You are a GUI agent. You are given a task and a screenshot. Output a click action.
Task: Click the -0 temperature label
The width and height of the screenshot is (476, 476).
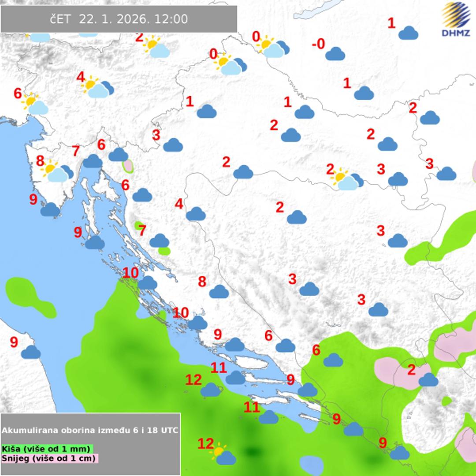pos(318,44)
